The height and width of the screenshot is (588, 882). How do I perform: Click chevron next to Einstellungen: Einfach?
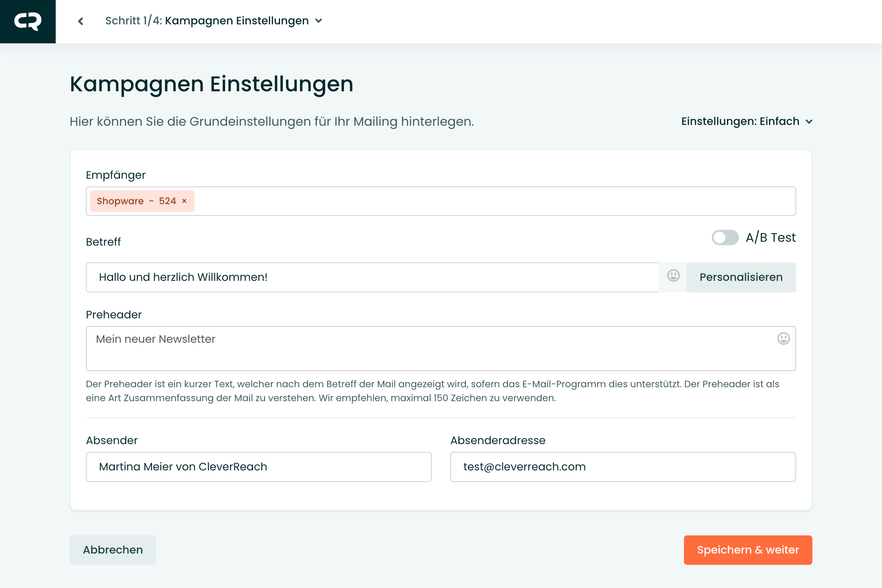point(809,122)
